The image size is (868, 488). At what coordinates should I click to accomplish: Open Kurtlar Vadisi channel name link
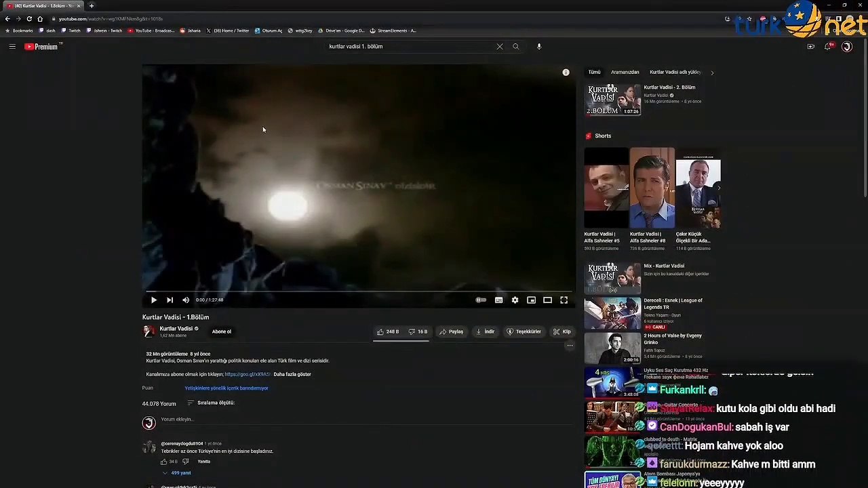tap(176, 329)
